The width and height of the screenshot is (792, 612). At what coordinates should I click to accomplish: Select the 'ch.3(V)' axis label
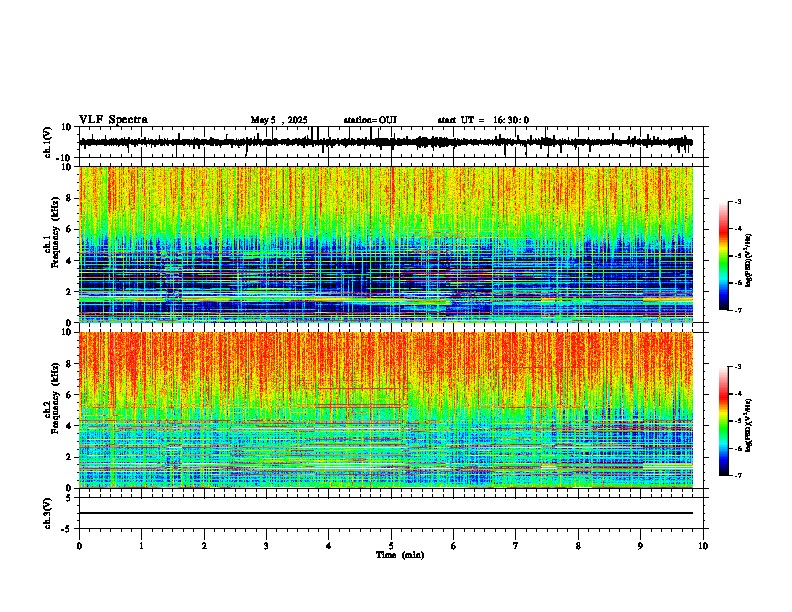point(48,514)
